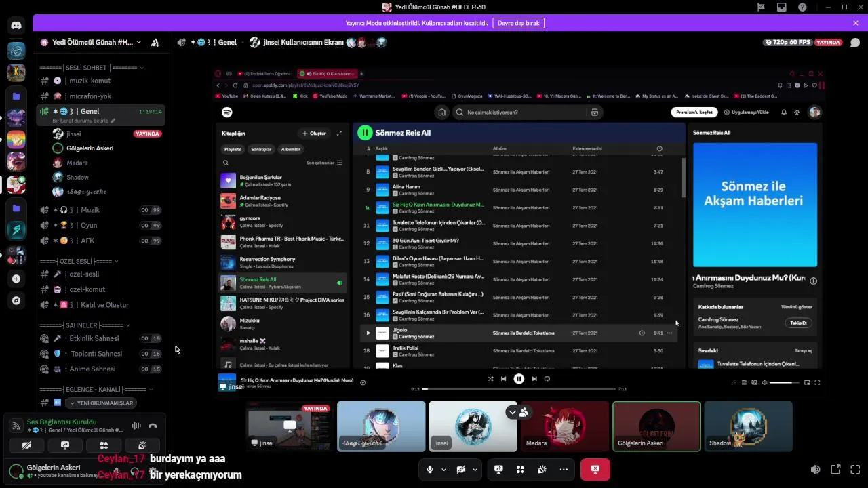Screen dimensions: 868x488
Task: Open the Etkinlik Sahnesi stage channel
Action: point(100,338)
